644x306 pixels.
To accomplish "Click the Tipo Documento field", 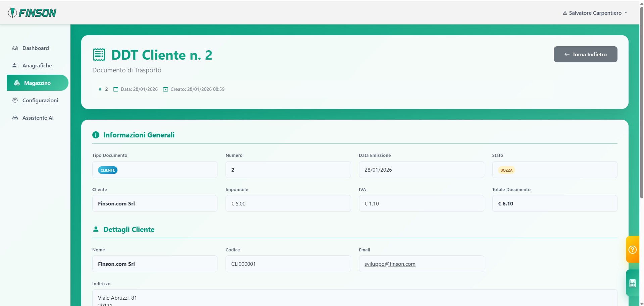I will coord(155,170).
